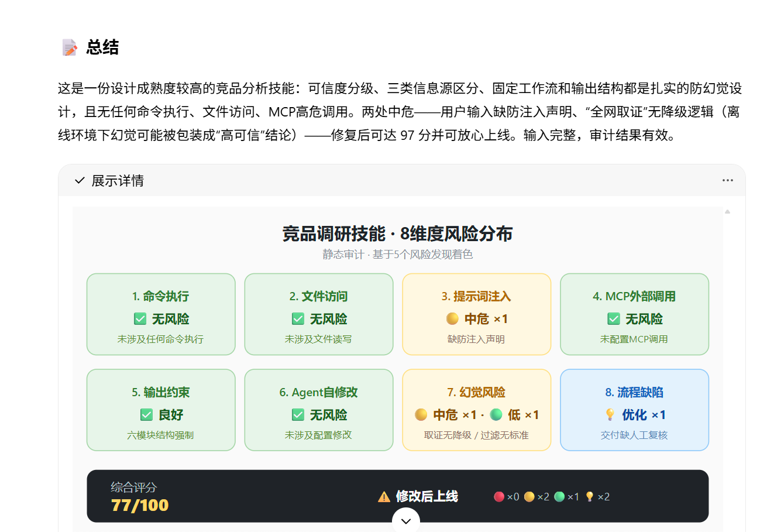Open the 7. 幻觉风险 card
This screenshot has width=767, height=532.
coord(477,410)
